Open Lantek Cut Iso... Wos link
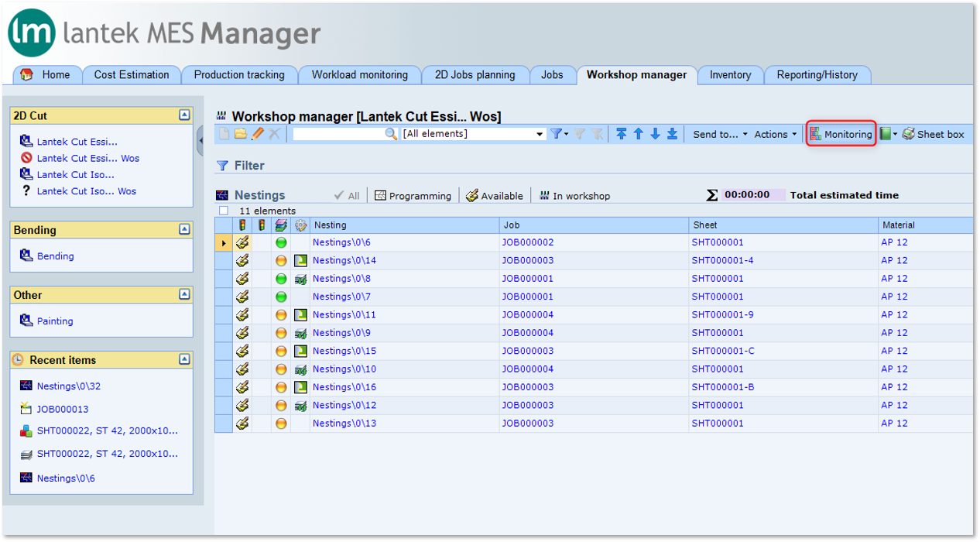The height and width of the screenshot is (542, 980). pyautogui.click(x=87, y=190)
